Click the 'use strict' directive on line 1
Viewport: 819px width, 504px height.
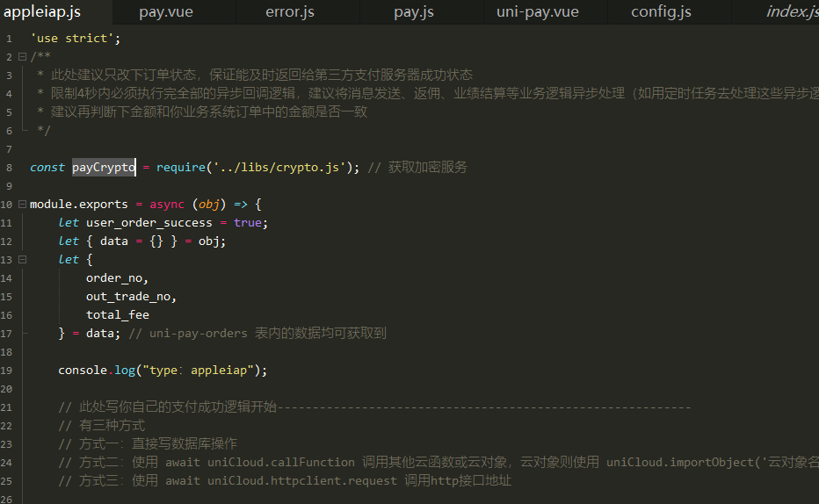[x=75, y=38]
